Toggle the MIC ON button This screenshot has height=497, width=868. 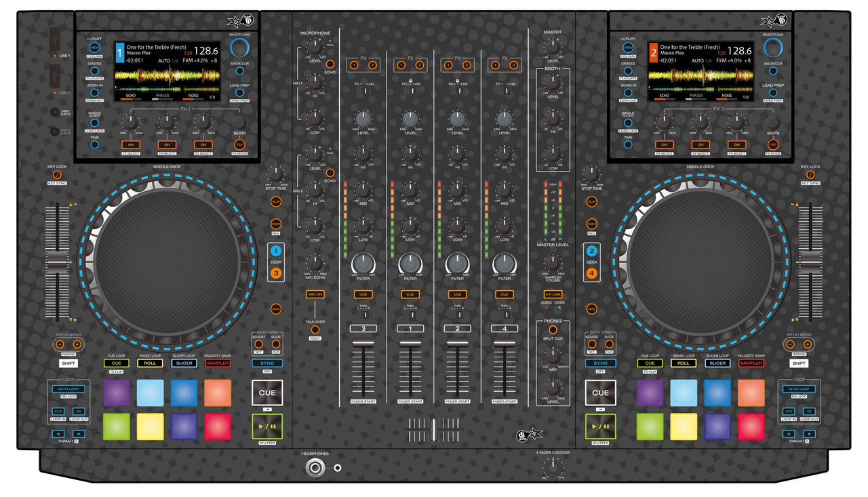(315, 294)
